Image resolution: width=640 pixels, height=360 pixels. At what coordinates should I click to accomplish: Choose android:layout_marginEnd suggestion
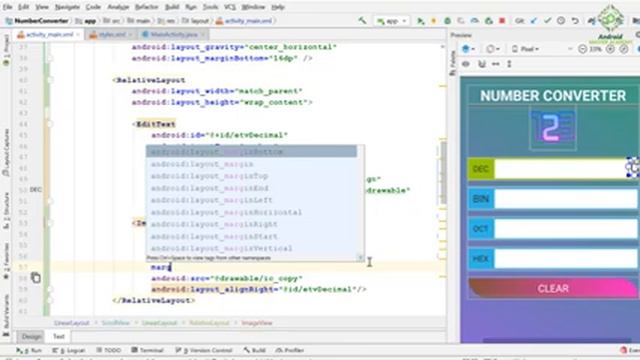251,188
